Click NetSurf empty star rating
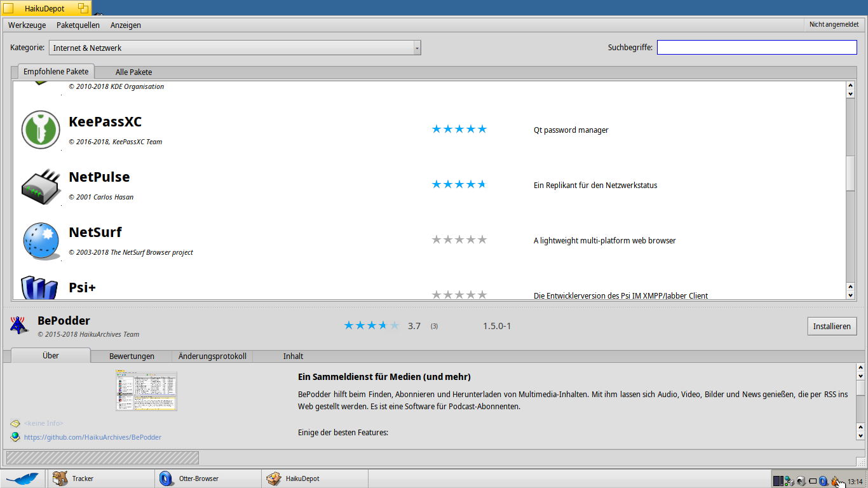This screenshot has width=868, height=488. click(x=459, y=240)
